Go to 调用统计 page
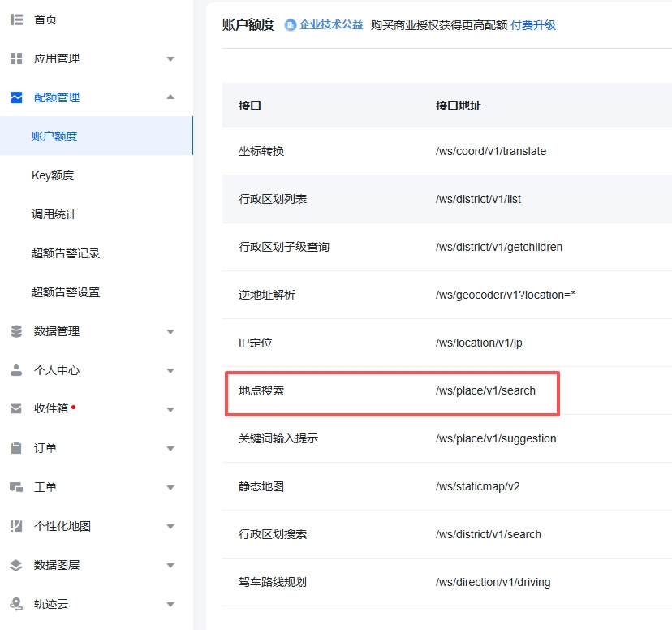 (54, 214)
